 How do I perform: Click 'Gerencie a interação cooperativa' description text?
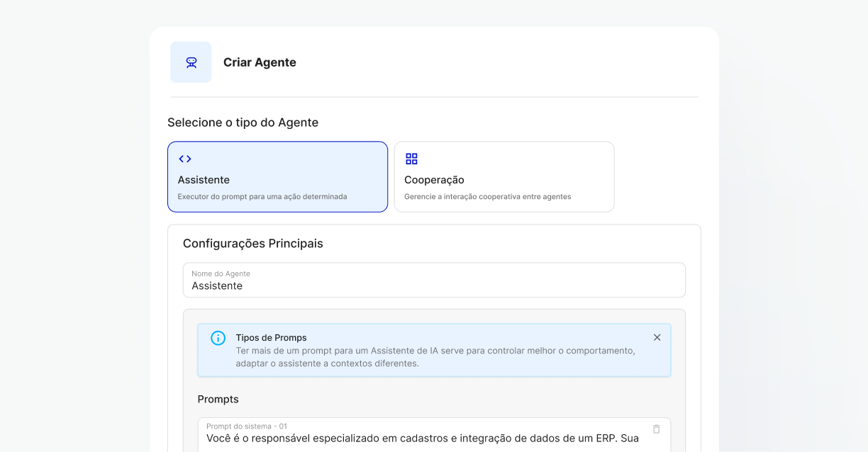point(487,197)
